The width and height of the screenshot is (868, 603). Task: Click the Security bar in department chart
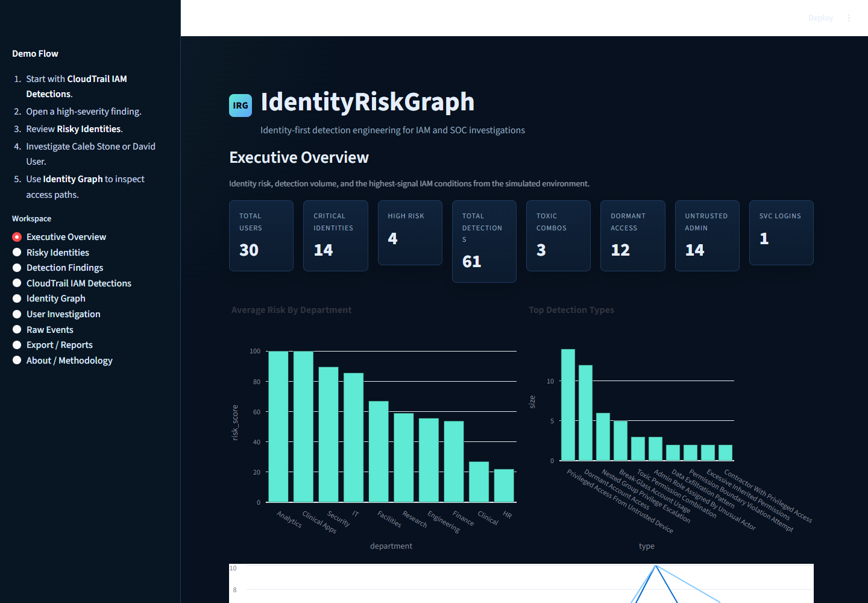[329, 434]
